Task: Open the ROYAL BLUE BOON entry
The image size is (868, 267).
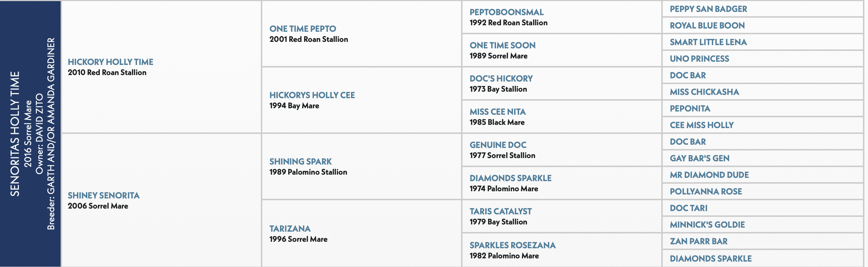Action: tap(707, 26)
